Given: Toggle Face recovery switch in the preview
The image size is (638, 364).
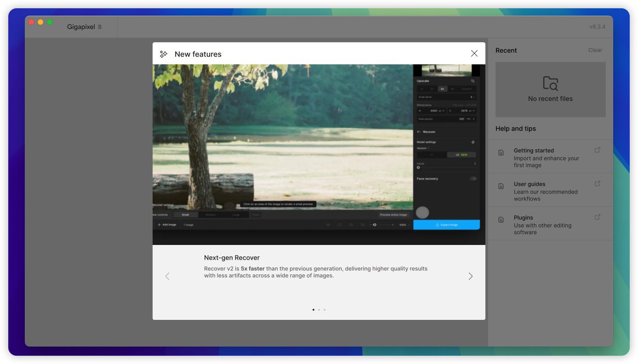Looking at the screenshot, I should [x=473, y=179].
